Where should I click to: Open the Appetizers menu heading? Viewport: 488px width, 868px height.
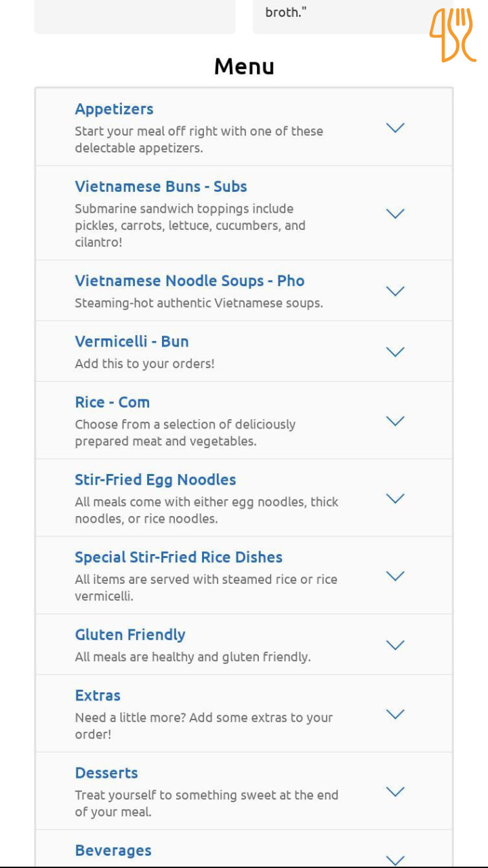pos(114,109)
